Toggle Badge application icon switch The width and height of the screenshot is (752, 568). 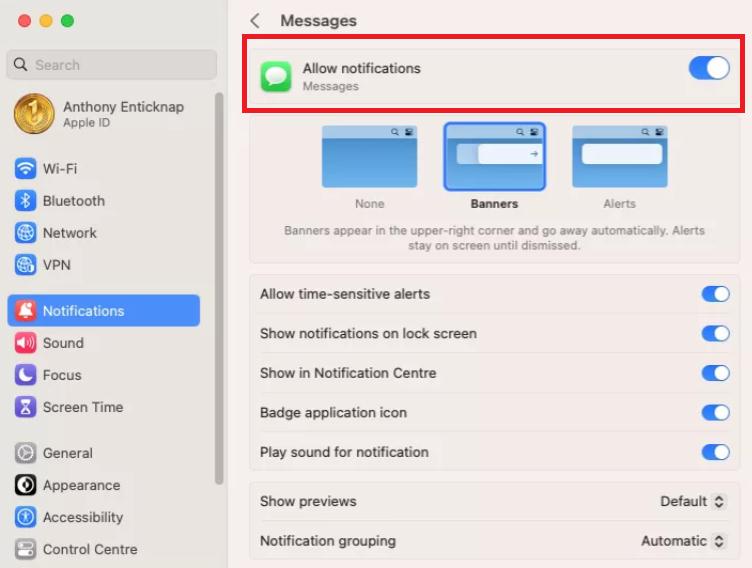pos(716,413)
